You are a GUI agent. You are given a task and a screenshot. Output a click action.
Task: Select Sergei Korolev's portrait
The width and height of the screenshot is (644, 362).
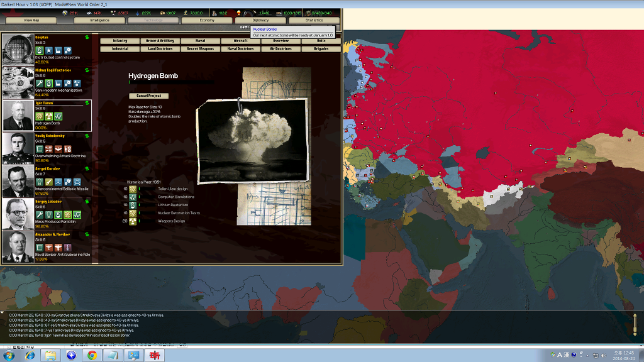[18, 181]
